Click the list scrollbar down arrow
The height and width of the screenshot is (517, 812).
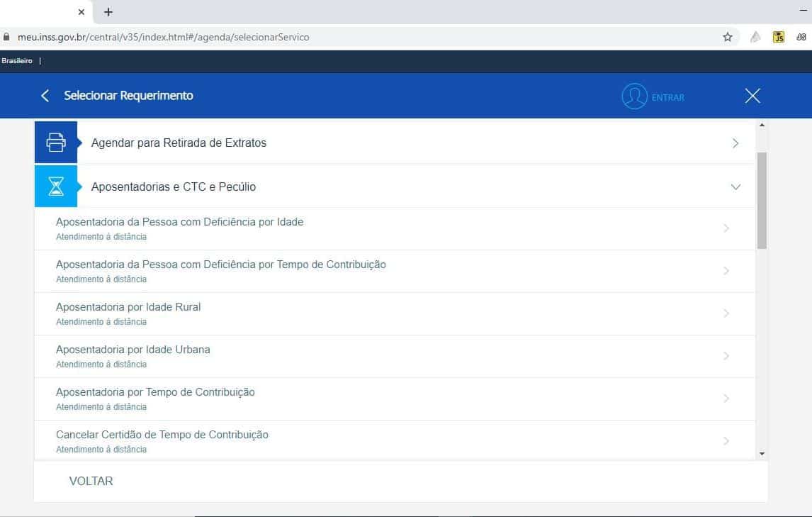tap(762, 454)
